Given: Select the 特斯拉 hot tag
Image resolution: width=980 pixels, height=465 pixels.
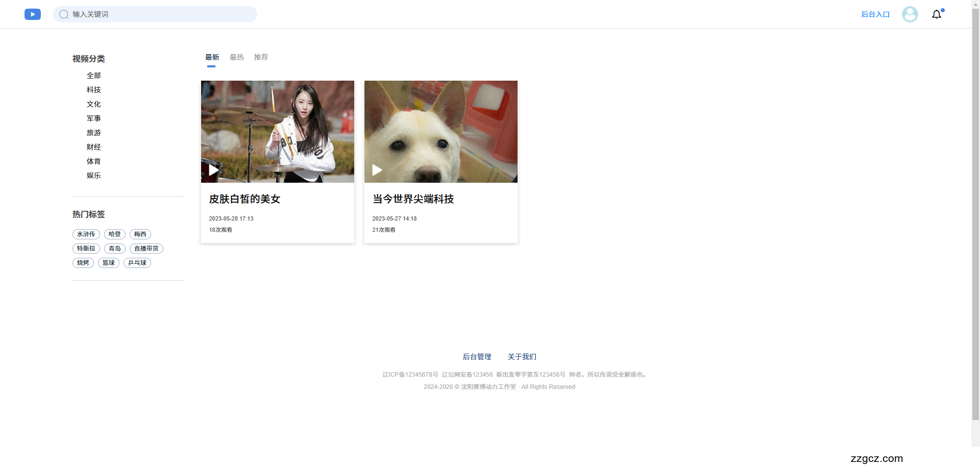Looking at the screenshot, I should coord(86,248).
